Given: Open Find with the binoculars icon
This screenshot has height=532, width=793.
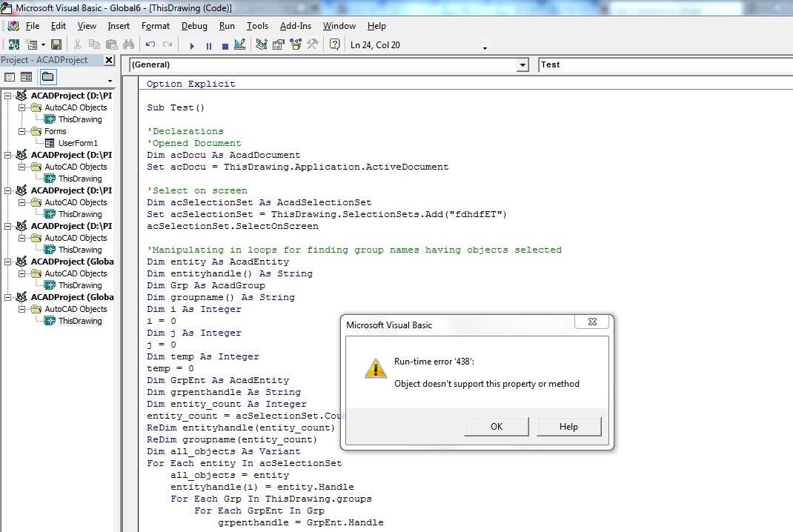Looking at the screenshot, I should (x=128, y=44).
